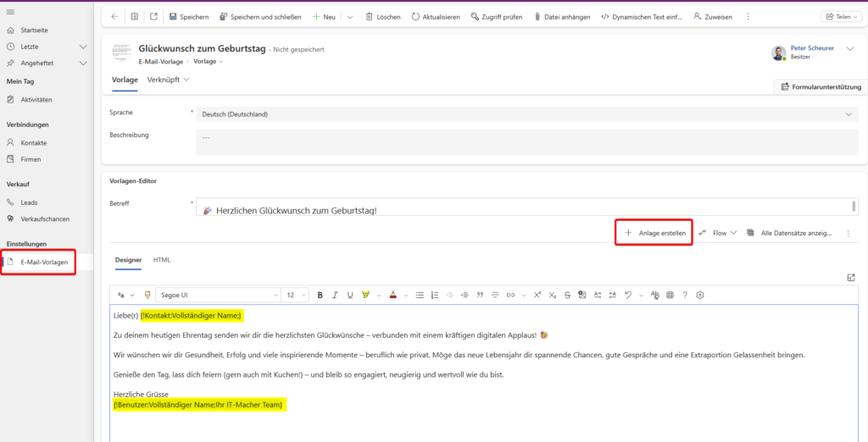868x442 pixels.
Task: Open editor settings gear icon
Action: [x=700, y=296]
